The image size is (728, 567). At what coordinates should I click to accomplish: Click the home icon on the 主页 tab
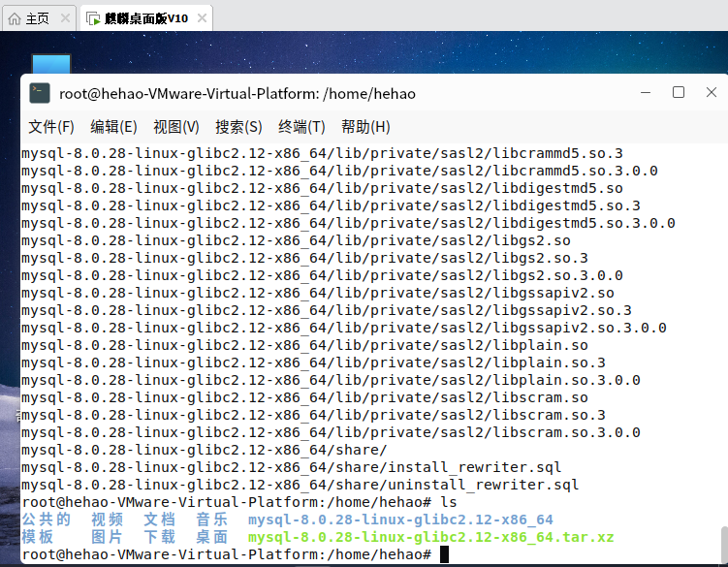(15, 18)
